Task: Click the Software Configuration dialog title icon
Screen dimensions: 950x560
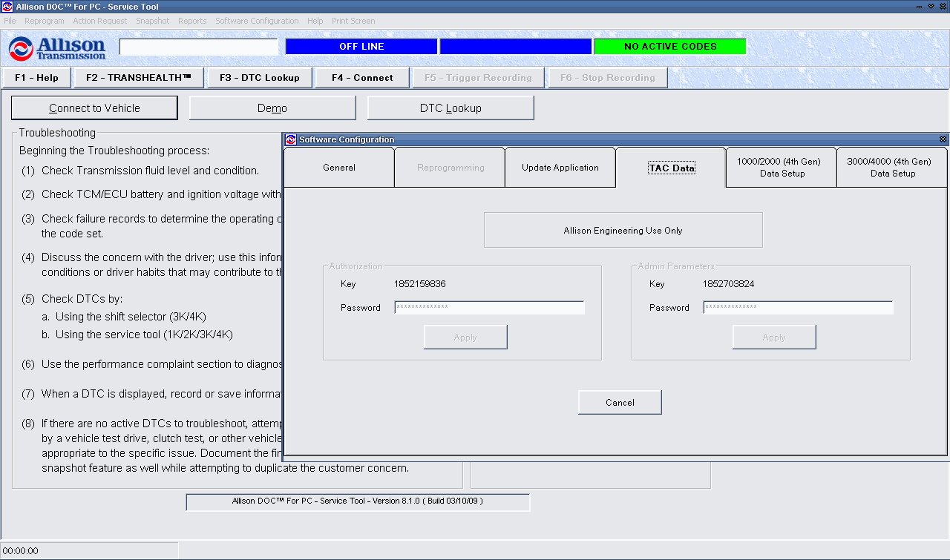Action: click(291, 139)
